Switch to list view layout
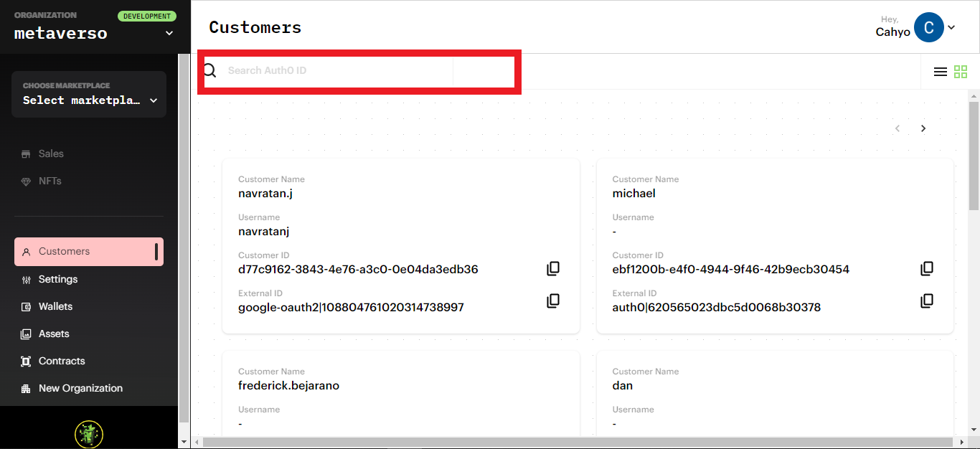Screen dimensions: 980x449 coord(941,72)
